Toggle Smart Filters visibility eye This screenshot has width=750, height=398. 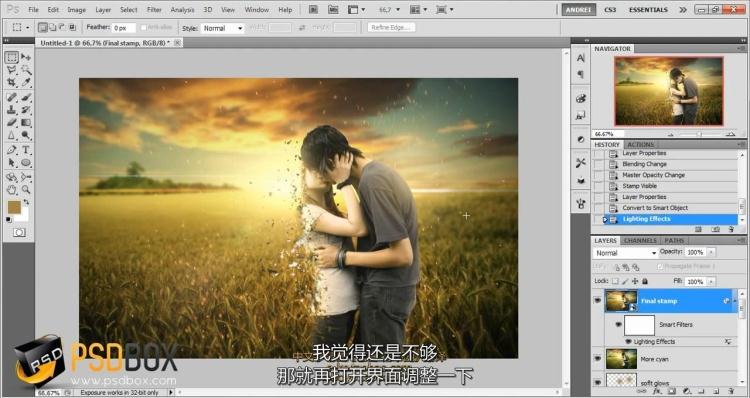click(x=618, y=324)
